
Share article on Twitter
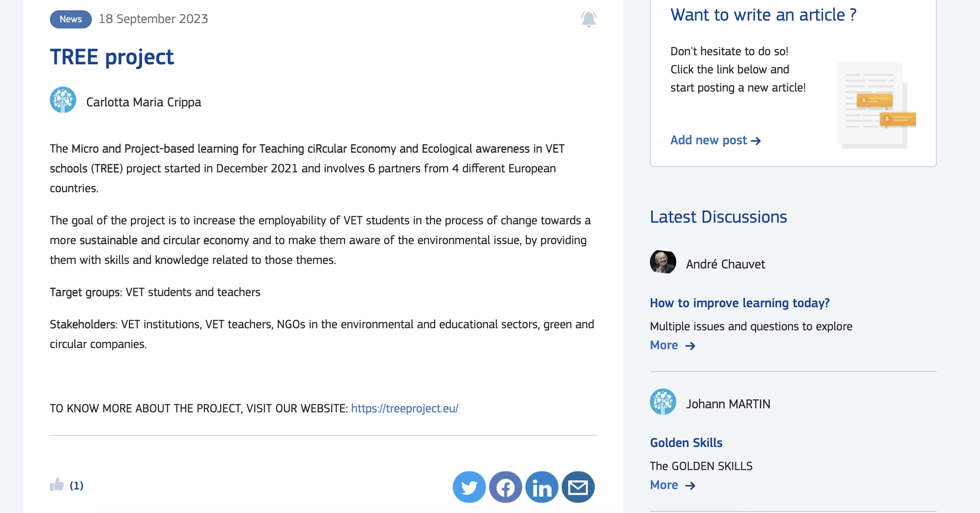pos(469,487)
